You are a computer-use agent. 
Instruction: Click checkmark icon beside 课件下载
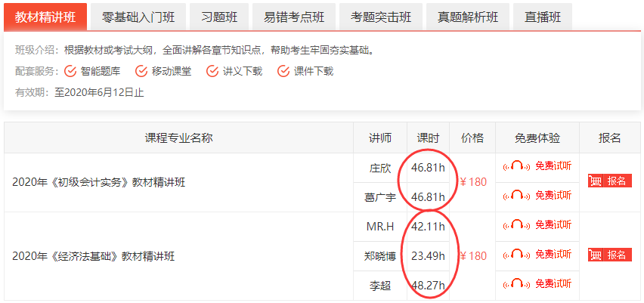(x=283, y=72)
